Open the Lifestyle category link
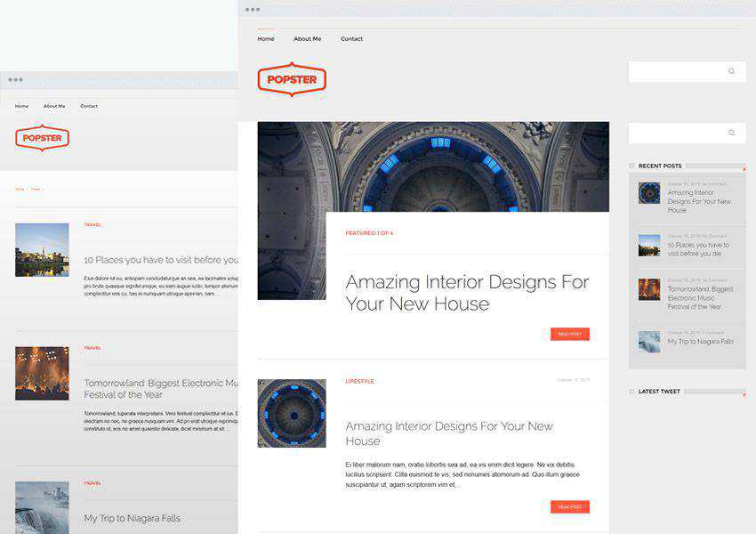 pos(359,381)
